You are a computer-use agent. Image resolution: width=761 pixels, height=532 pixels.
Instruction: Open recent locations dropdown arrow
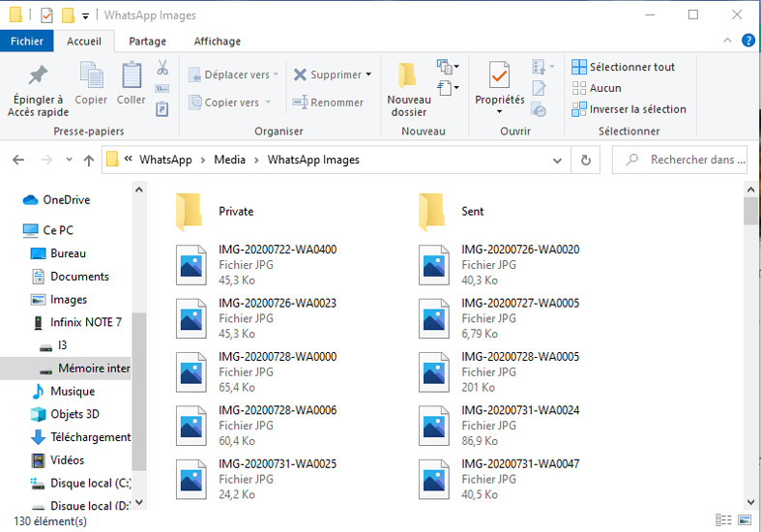click(69, 160)
